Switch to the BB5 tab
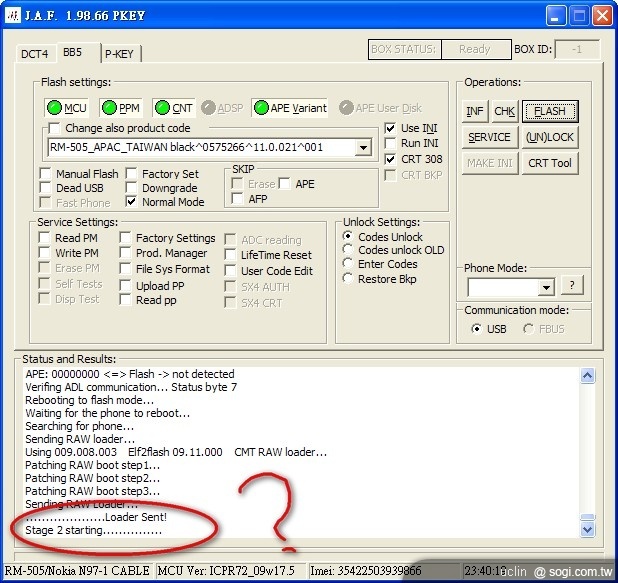618x583 pixels. (73, 52)
